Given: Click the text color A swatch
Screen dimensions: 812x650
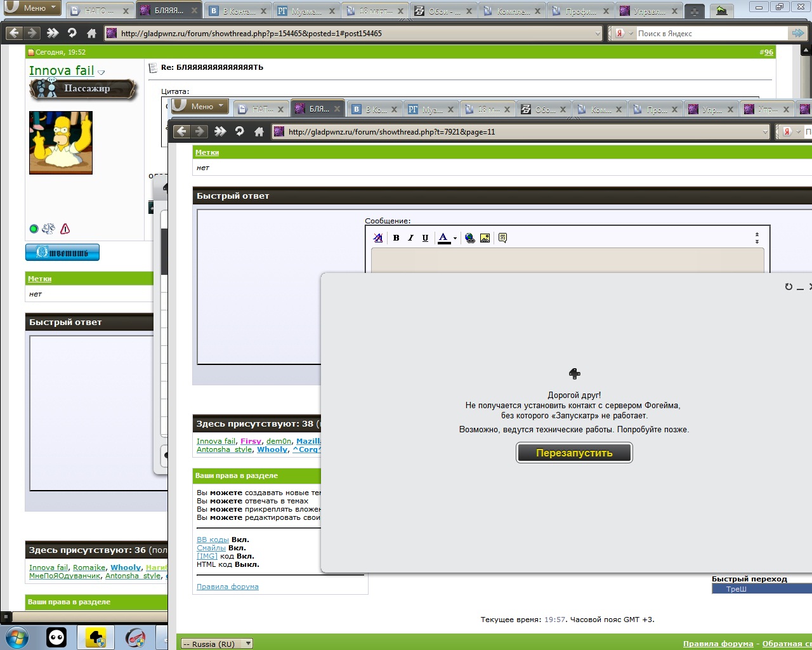Looking at the screenshot, I should 443,238.
